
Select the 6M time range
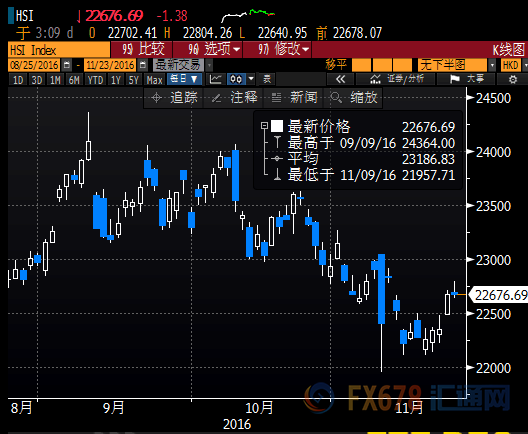[x=74, y=80]
